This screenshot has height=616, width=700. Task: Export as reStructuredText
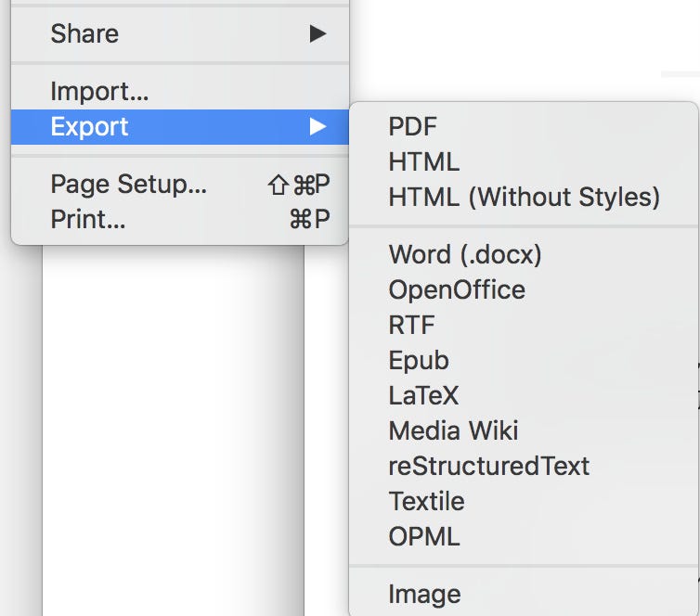[524, 466]
